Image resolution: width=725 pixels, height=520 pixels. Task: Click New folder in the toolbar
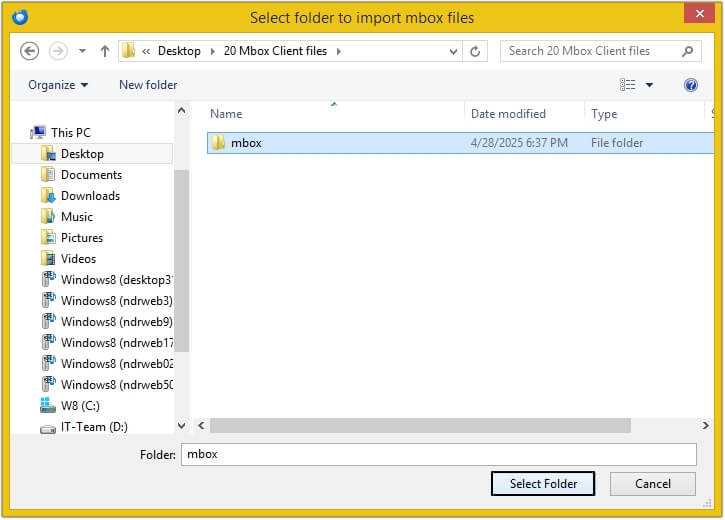click(x=148, y=85)
